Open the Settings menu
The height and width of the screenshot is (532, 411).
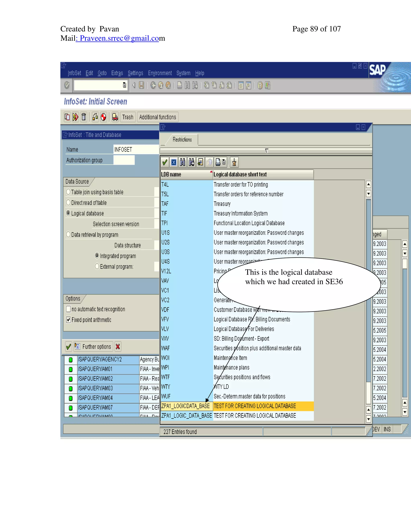[x=135, y=73]
